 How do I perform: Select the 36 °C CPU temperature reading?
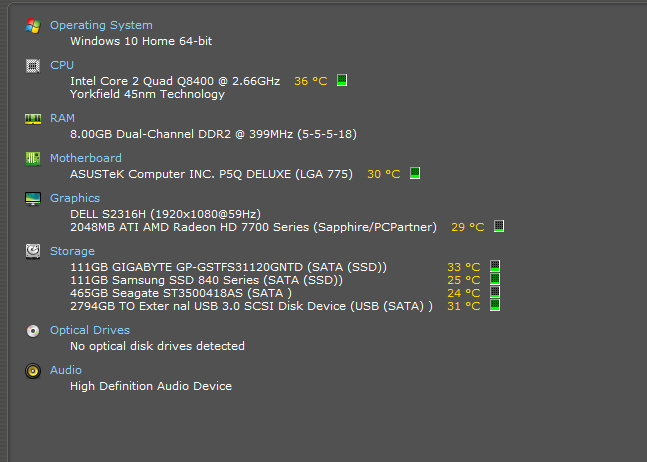(x=311, y=81)
